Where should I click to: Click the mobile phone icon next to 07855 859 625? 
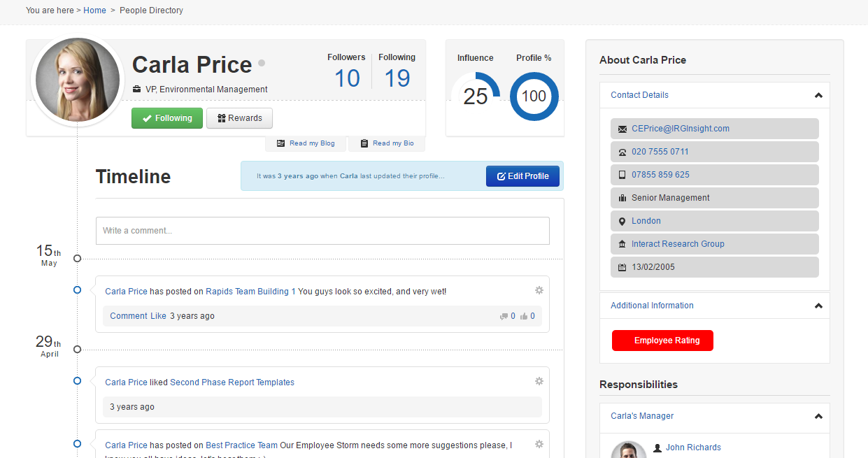click(622, 175)
